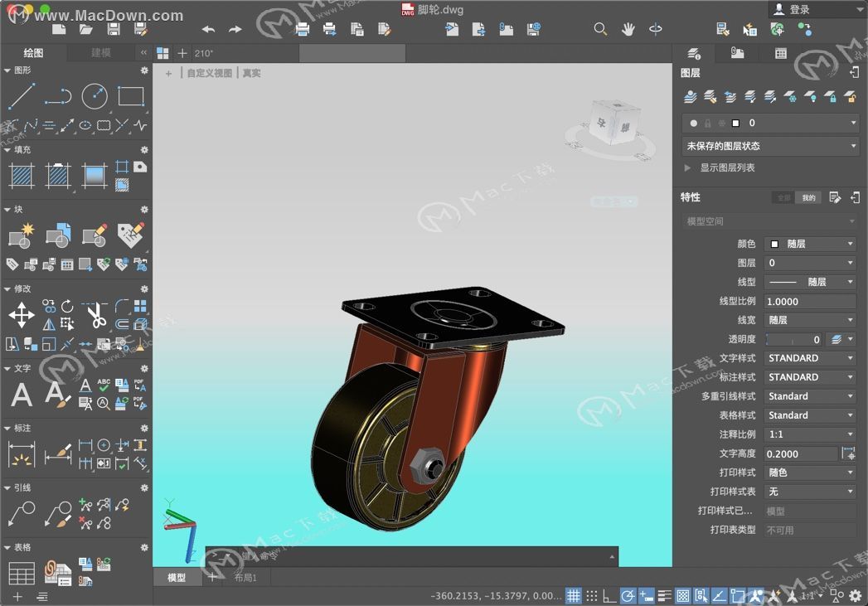Click the 线型比例 1.0000 field
The width and height of the screenshot is (868, 606).
810,302
